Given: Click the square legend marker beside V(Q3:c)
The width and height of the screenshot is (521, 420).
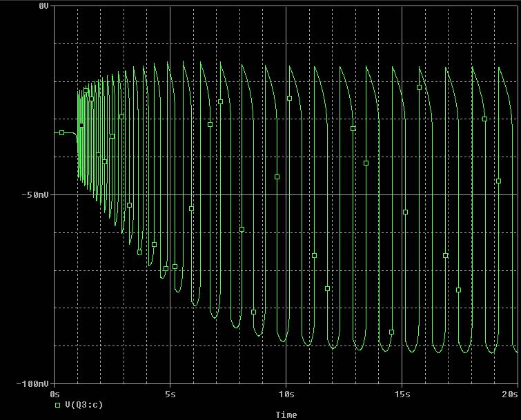Looking at the screenshot, I should pos(58,405).
